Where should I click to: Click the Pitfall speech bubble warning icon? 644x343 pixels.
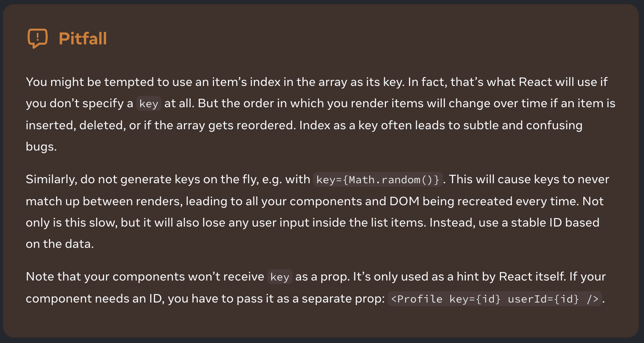pyautogui.click(x=38, y=38)
